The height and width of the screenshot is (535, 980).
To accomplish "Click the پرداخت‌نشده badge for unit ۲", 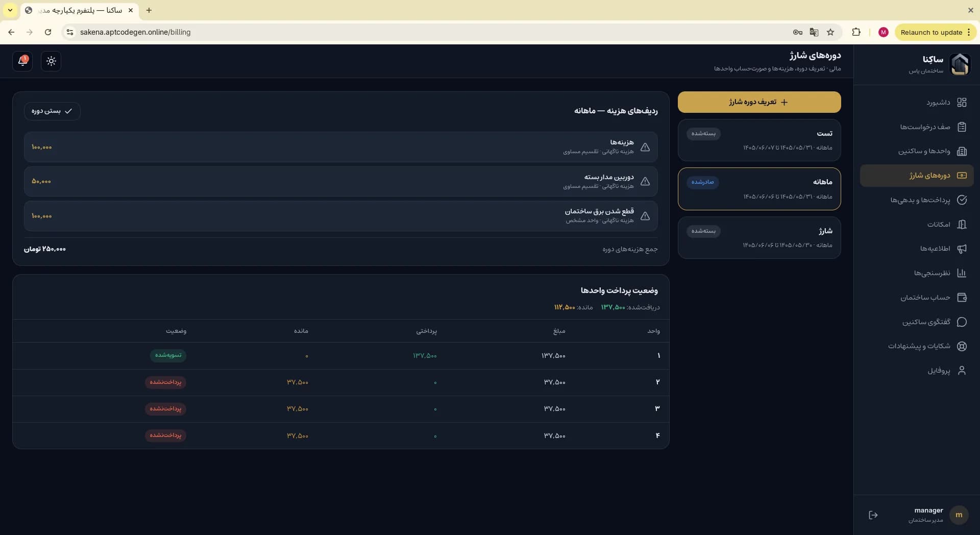I will 165,382.
